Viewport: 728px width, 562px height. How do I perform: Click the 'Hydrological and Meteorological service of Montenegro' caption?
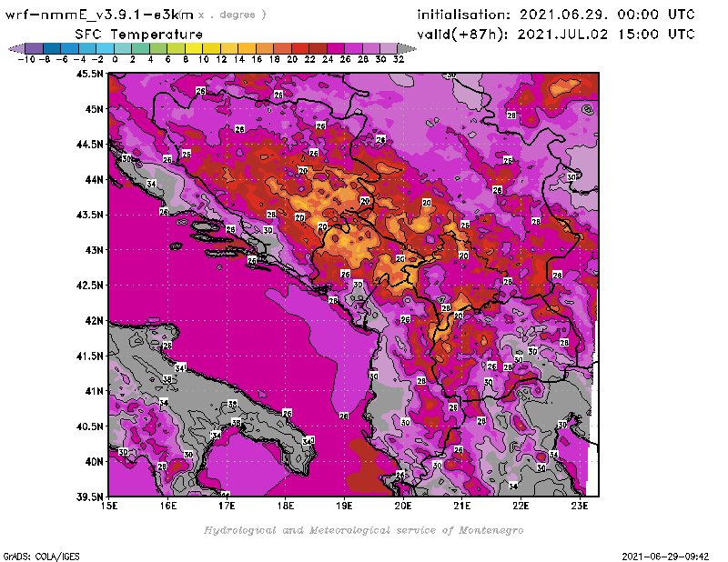[363, 530]
